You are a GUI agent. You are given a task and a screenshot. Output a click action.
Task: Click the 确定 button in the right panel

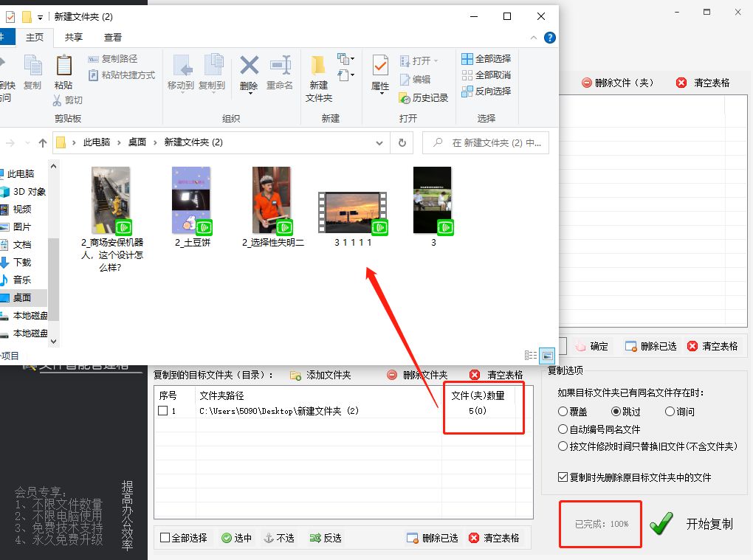point(591,346)
